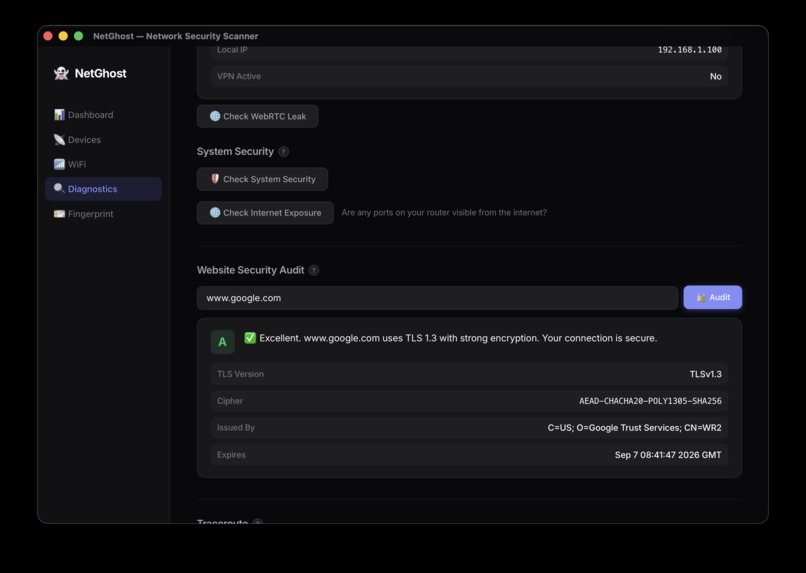Screen dimensions: 806x573
Task: Click the lock icon on the Audit button
Action: 701,297
